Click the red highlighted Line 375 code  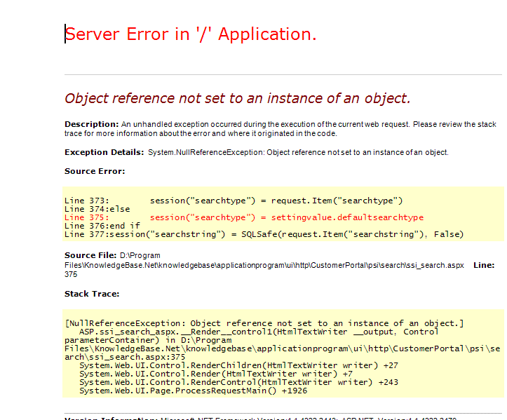244,217
